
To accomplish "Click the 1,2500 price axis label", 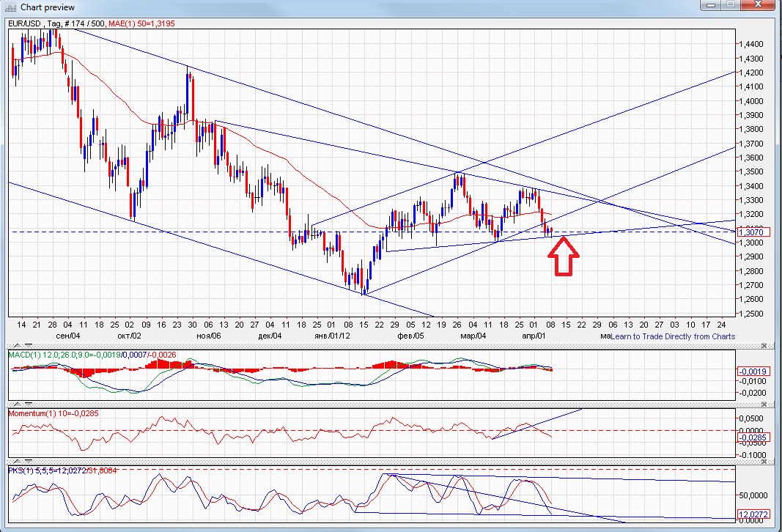I will 751,314.
